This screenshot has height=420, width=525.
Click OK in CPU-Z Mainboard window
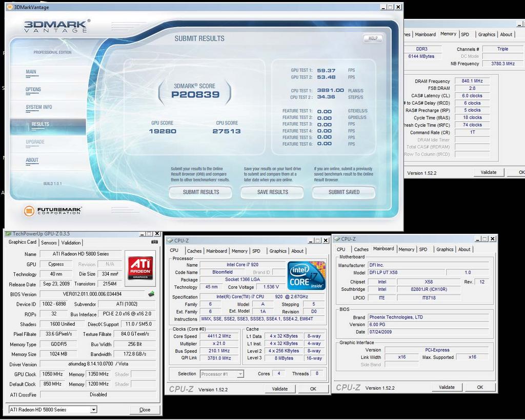tap(480, 387)
